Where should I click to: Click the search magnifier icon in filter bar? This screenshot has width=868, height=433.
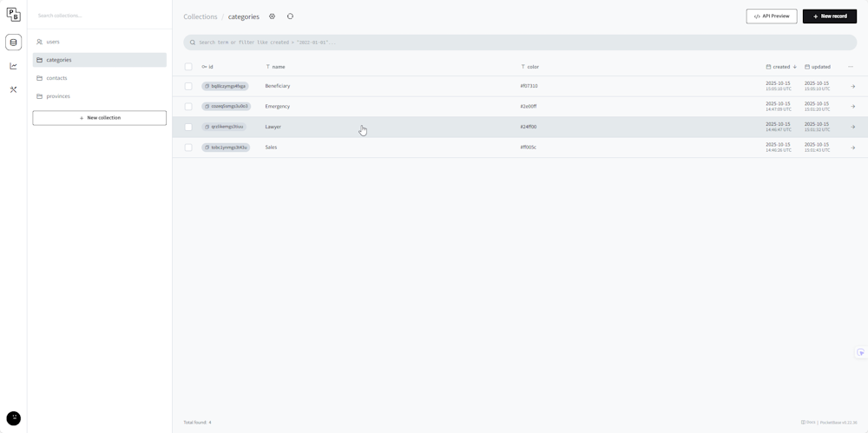[x=193, y=43]
